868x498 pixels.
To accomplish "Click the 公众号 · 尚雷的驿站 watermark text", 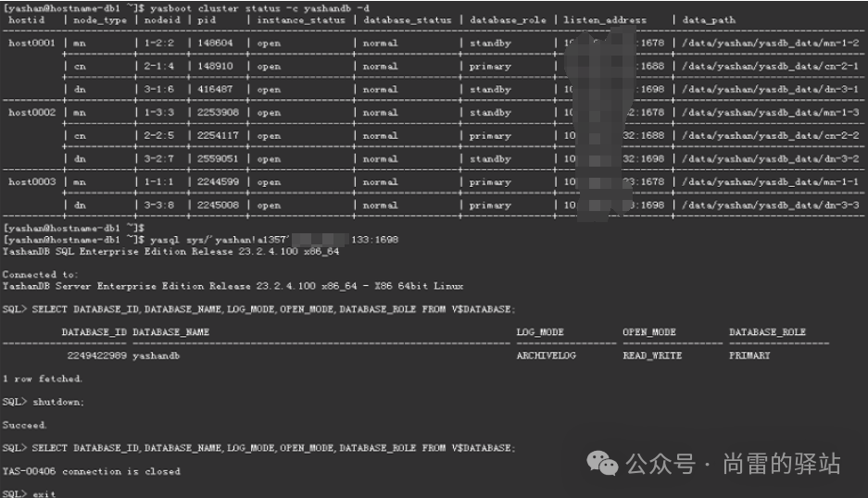I will tap(733, 464).
